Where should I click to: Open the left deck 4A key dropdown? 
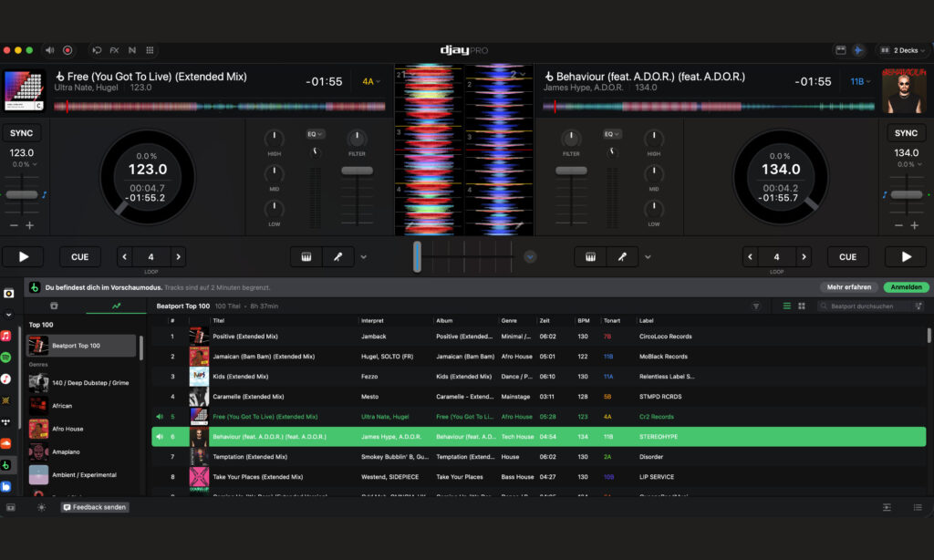[x=371, y=81]
